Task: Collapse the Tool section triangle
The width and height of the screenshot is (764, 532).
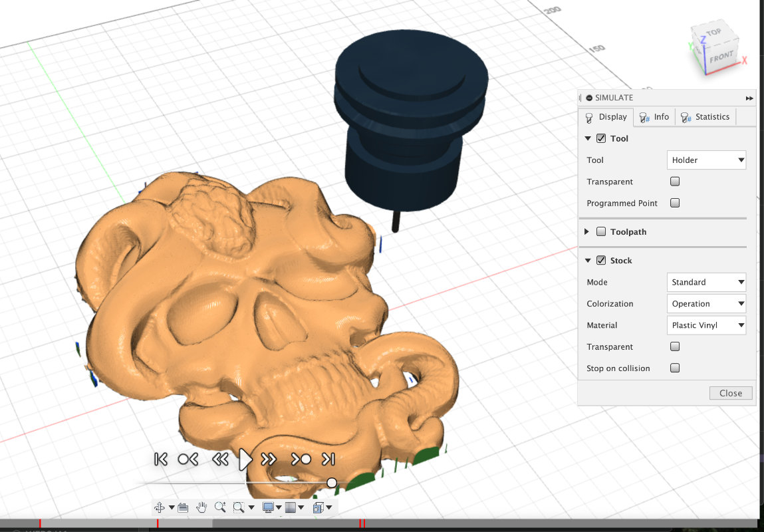Action: (x=588, y=138)
